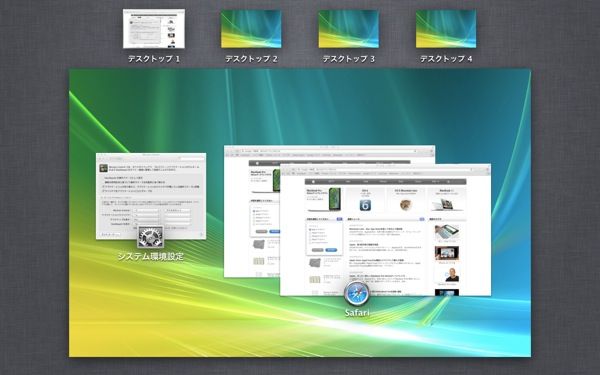This screenshot has height=375, width=600.
Task: Click the MacBook Air image on webpage
Action: click(x=447, y=205)
